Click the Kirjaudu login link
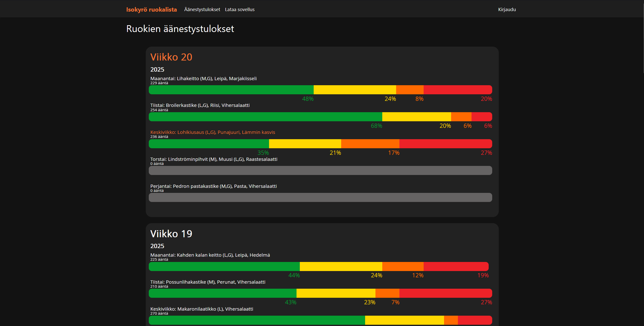 [x=507, y=10]
